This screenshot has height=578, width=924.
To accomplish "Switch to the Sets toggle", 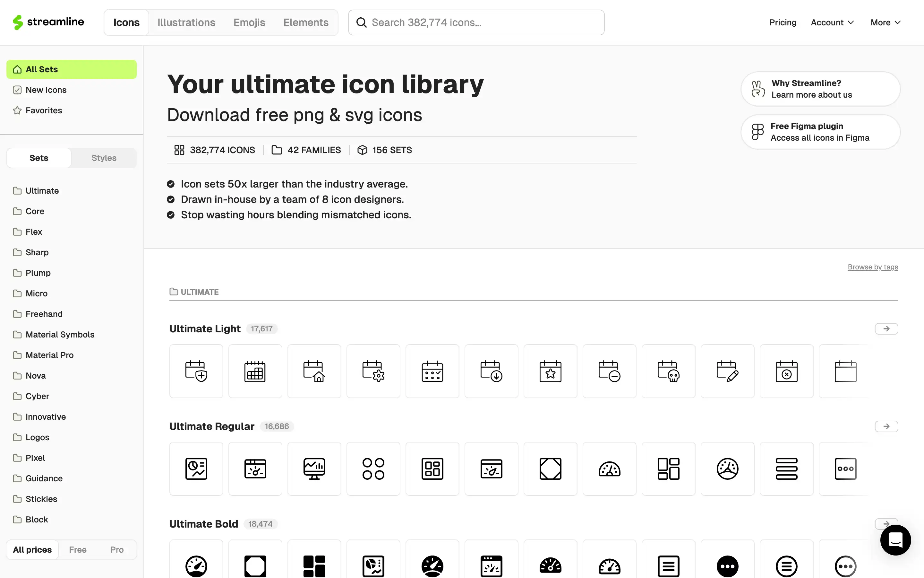I will [x=39, y=158].
